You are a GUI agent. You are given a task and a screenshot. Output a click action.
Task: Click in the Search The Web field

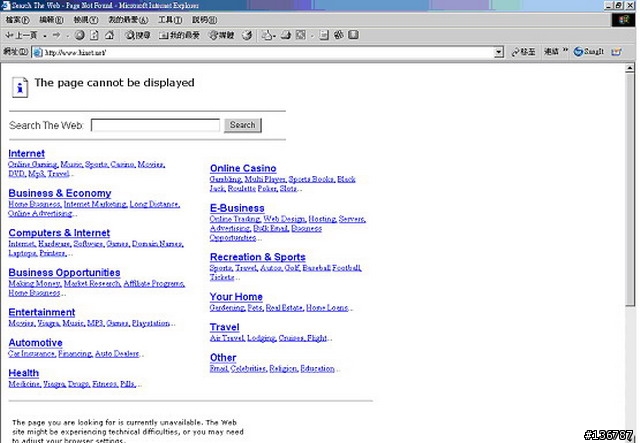pyautogui.click(x=155, y=125)
